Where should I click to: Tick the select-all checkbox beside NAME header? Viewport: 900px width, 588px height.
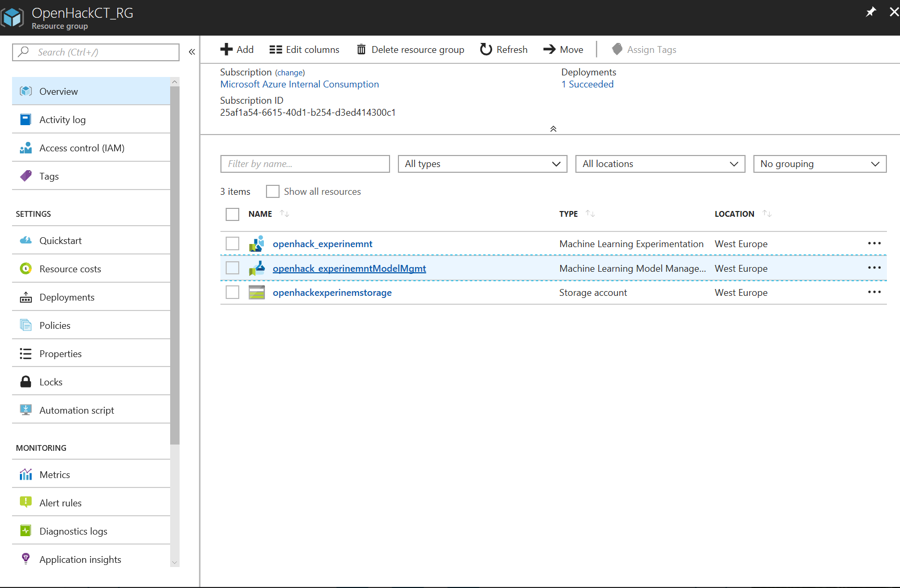[x=232, y=214]
